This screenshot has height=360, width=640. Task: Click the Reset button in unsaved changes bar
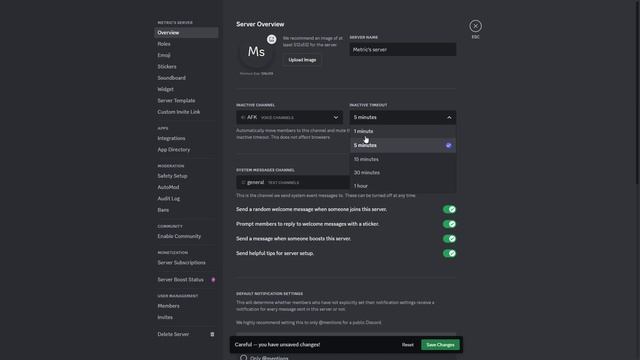(407, 345)
